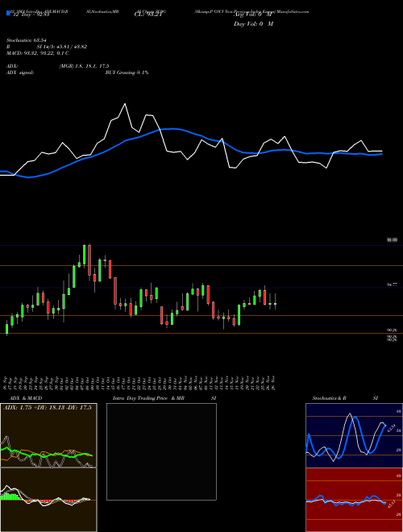
Task: Click the 'Stochastics & R' panel title
Action: 329,398
